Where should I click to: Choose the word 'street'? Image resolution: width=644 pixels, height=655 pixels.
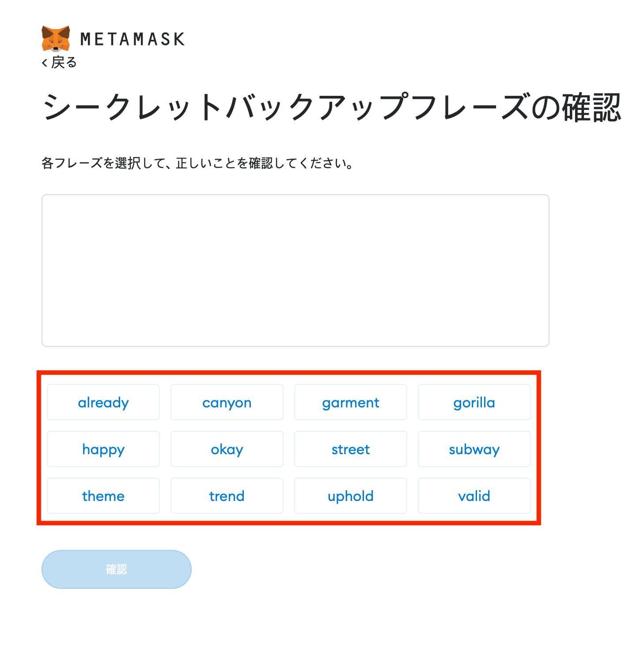point(351,449)
